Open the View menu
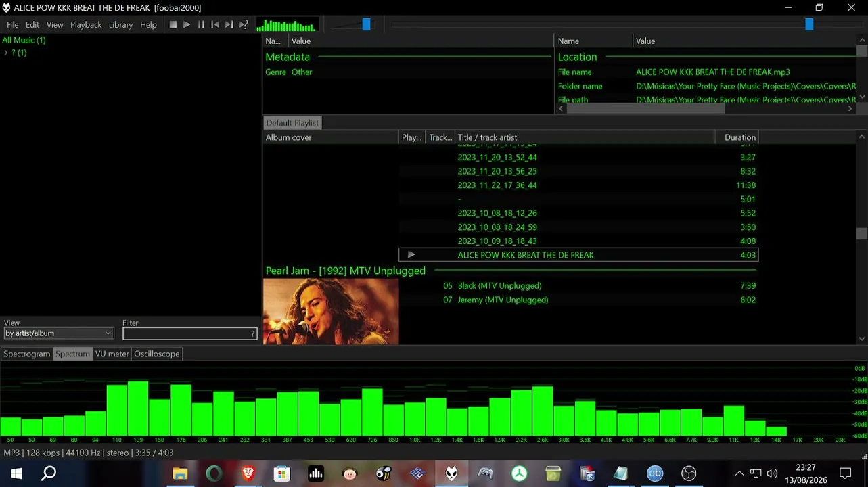 click(55, 25)
